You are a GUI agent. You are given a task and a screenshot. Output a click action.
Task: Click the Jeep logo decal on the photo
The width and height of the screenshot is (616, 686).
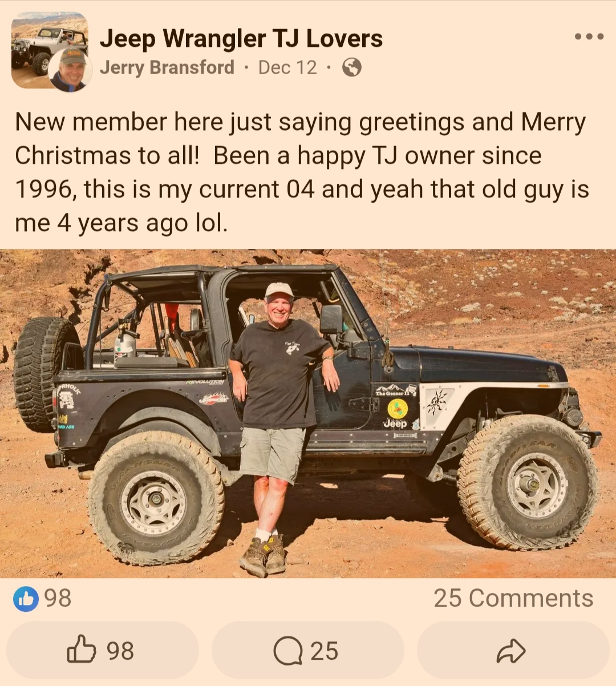pos(395,423)
